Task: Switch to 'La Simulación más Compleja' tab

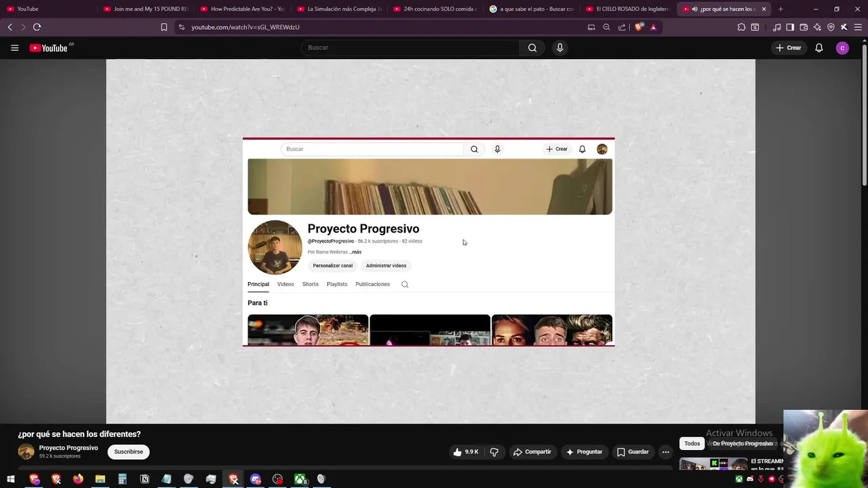Action: pos(339,9)
